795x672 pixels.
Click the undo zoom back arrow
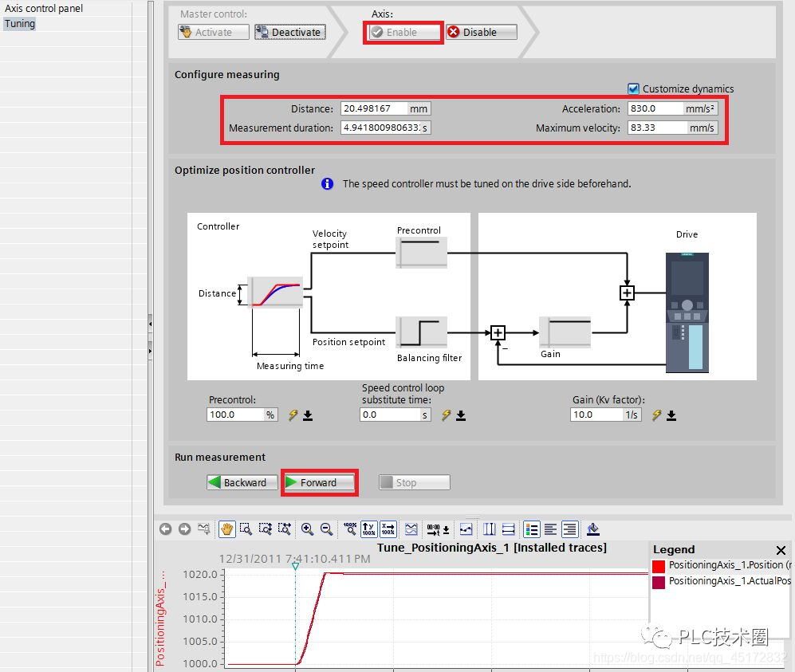[165, 529]
